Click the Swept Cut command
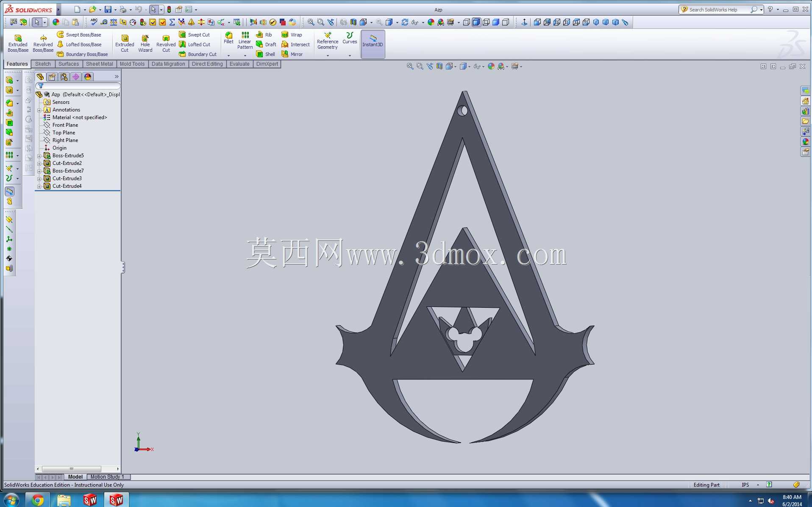Viewport: 812px width, 507px height. [195, 35]
